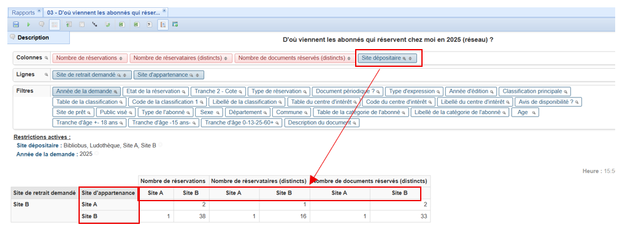Open the Avis de disponibilité ? filter
Screen dimensions: 644x238
point(548,102)
